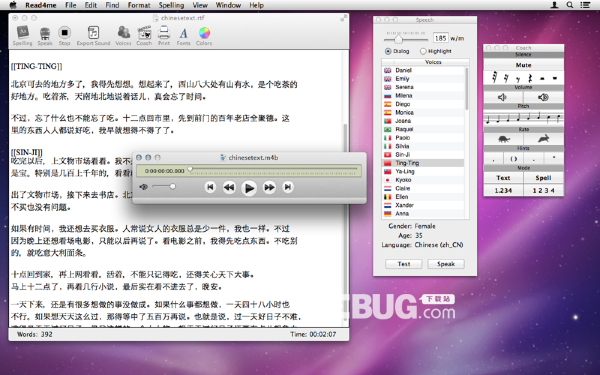Open the Colors toolbar icon

[x=204, y=36]
